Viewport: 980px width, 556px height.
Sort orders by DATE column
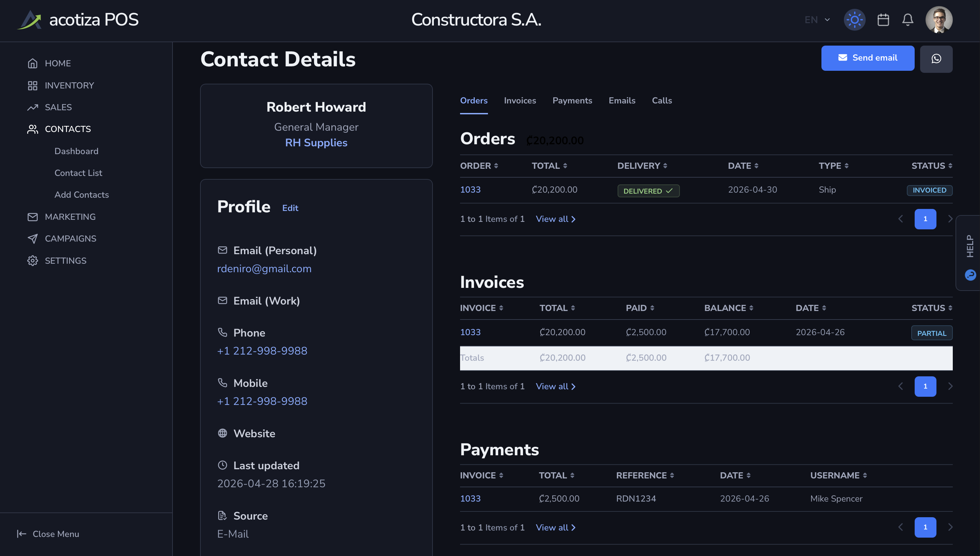(x=743, y=166)
